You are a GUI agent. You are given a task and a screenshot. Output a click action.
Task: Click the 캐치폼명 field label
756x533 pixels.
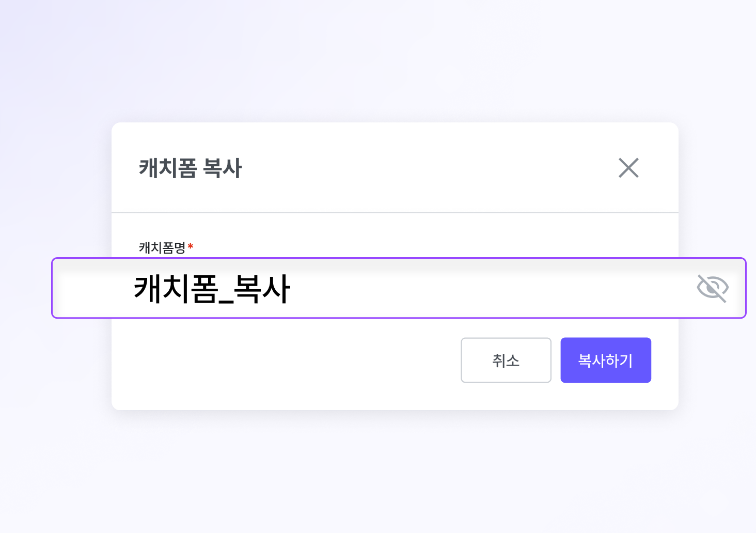pos(162,248)
